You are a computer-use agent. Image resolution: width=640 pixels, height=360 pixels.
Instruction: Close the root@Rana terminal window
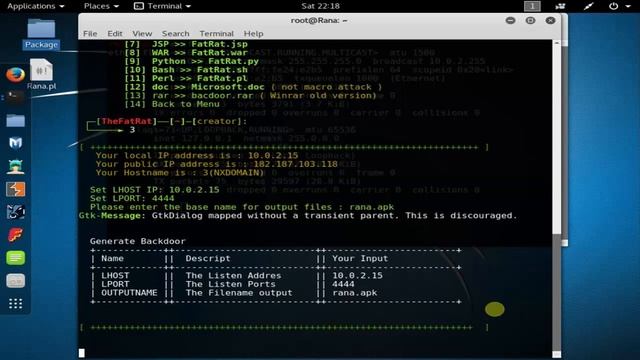pos(550,20)
